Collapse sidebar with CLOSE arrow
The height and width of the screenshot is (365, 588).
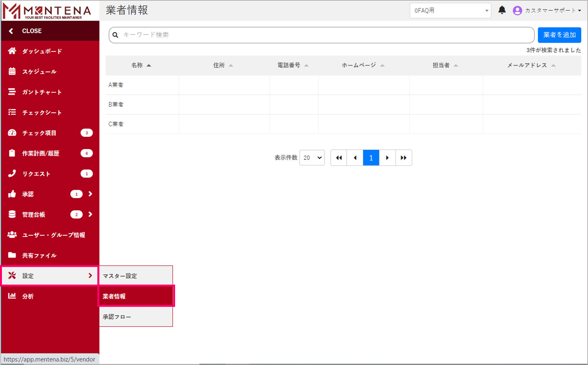pyautogui.click(x=11, y=31)
